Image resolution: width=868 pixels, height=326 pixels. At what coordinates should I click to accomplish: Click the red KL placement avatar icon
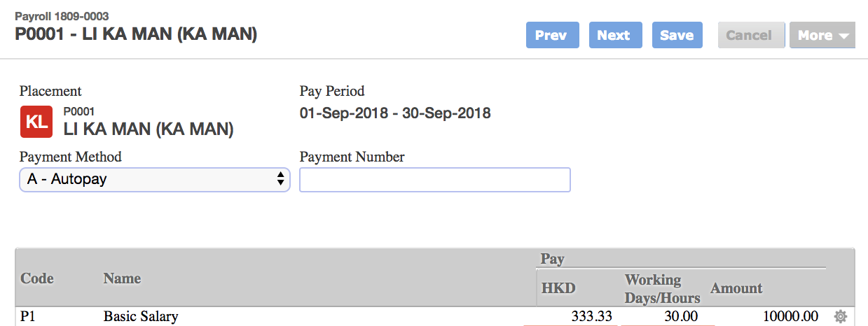pyautogui.click(x=36, y=121)
